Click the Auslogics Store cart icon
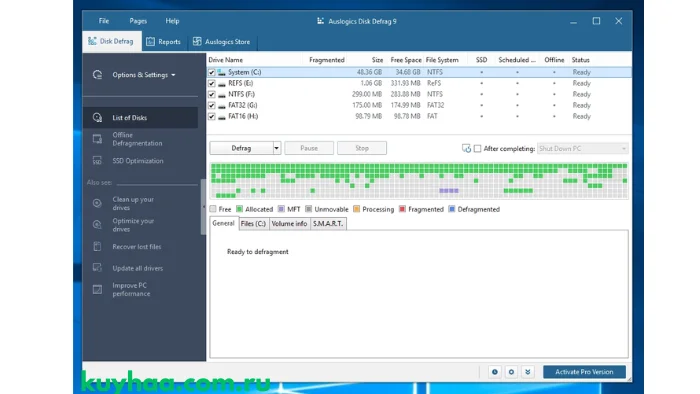 197,41
